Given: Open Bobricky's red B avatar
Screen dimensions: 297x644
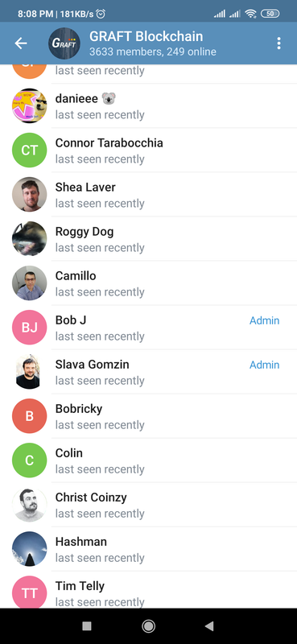Looking at the screenshot, I should pyautogui.click(x=29, y=416).
